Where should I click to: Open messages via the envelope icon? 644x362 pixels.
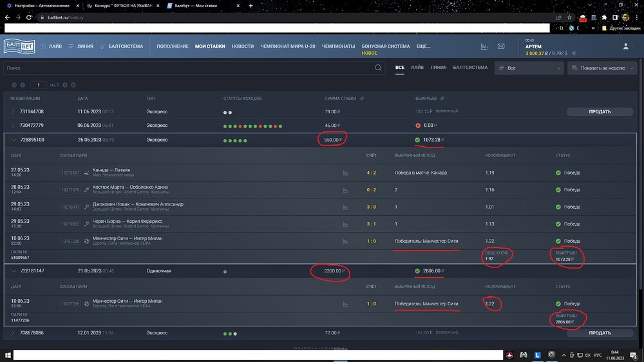point(501,46)
